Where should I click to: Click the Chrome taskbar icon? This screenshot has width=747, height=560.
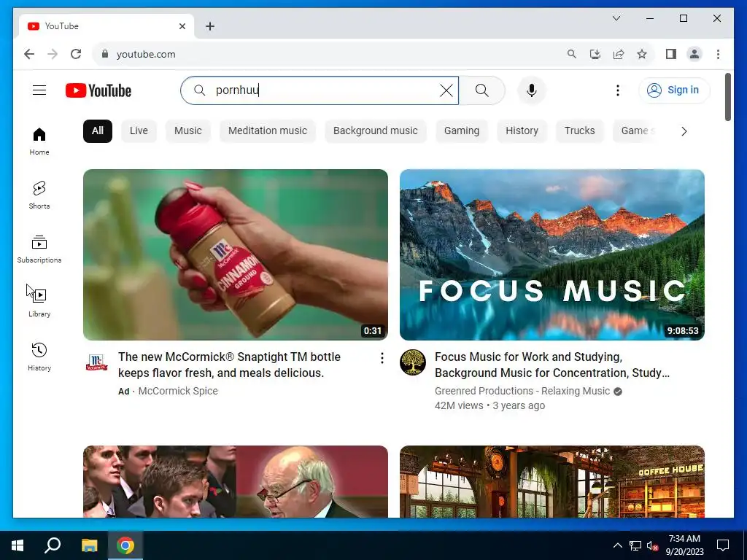pyautogui.click(x=125, y=545)
